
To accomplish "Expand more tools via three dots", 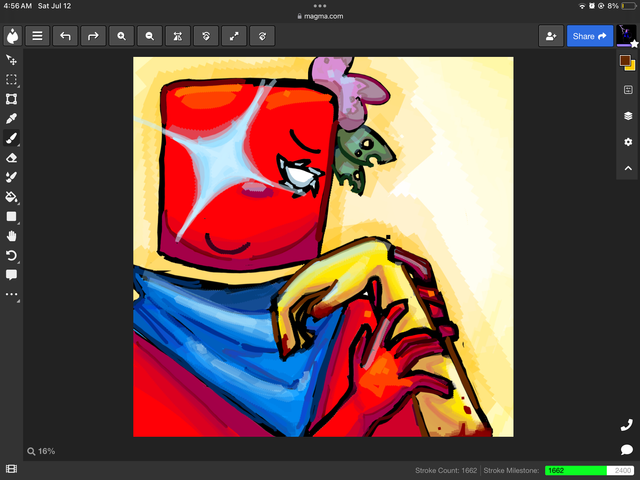I will (12, 295).
